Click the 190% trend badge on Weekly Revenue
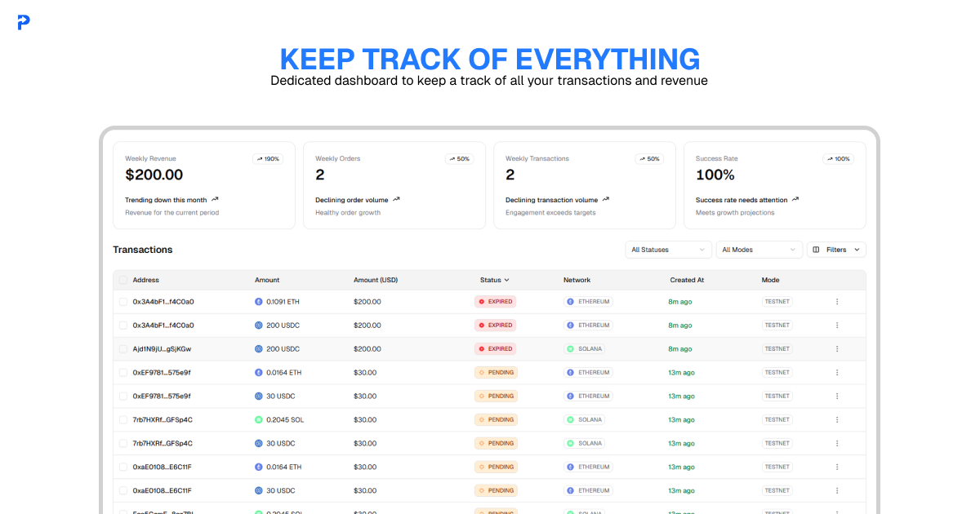 pos(268,159)
